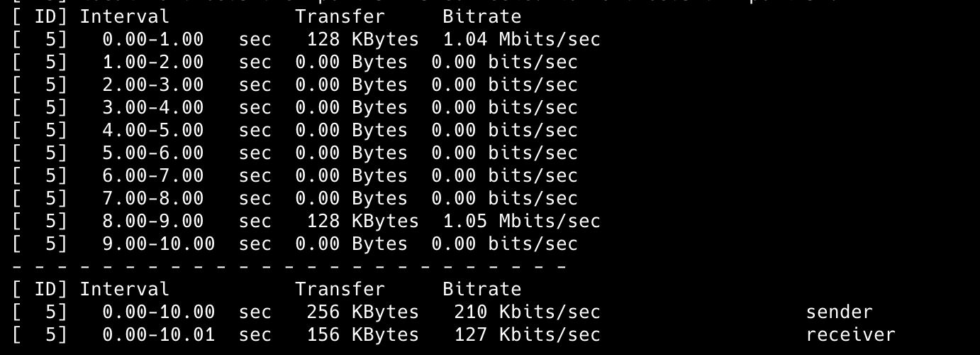Viewport: 980px width, 355px height.
Task: Select the 156 KBytes transfer value
Action: click(362, 334)
